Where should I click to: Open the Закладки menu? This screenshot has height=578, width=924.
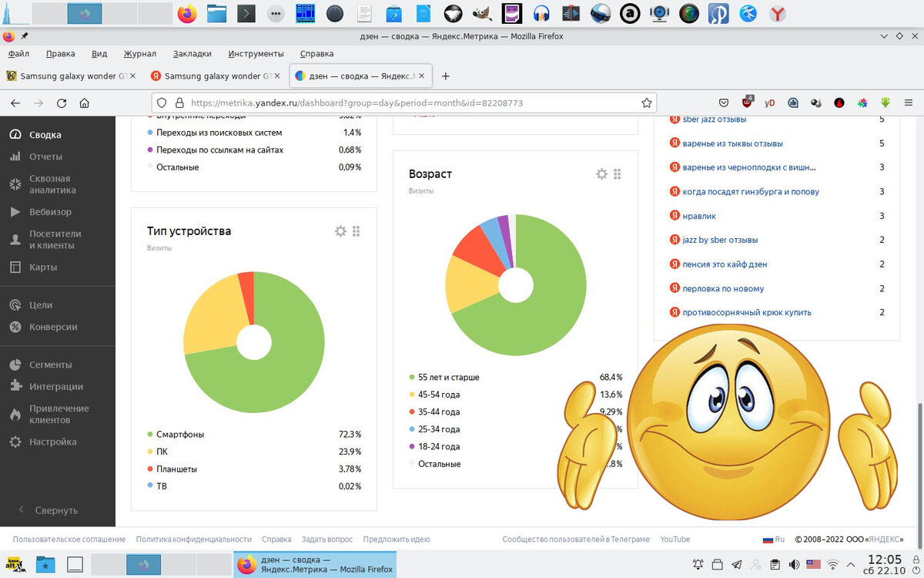coord(192,54)
